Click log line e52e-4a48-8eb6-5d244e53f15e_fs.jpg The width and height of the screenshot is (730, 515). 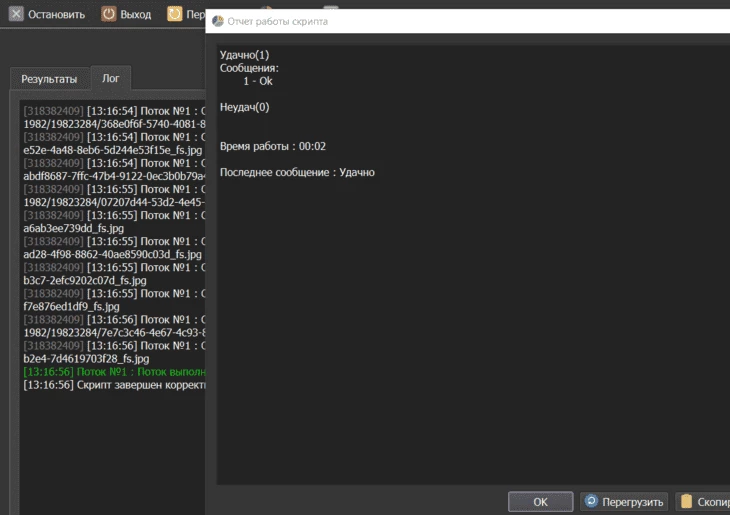pyautogui.click(x=113, y=150)
